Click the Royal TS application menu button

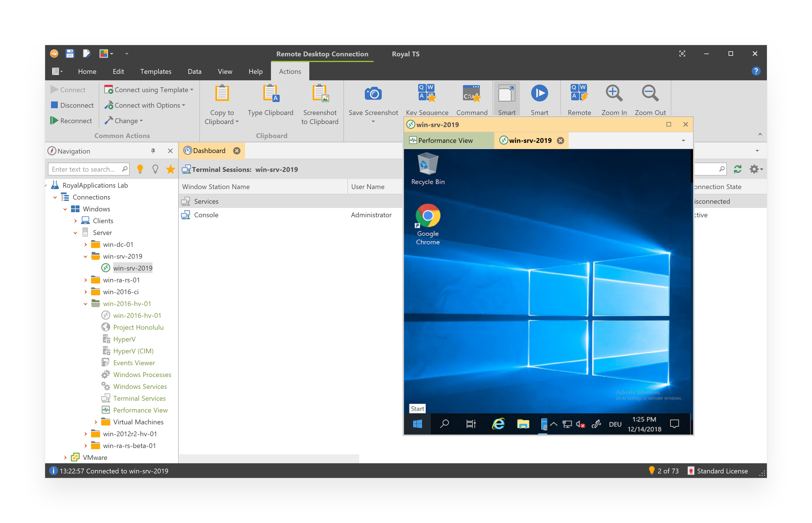point(57,71)
